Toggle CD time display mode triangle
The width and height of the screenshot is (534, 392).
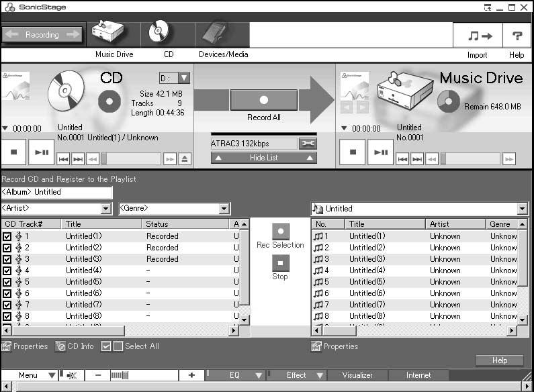coord(5,128)
